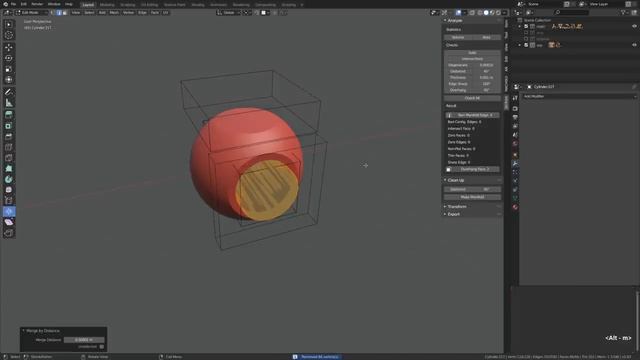Select the pink Shear tool

pyautogui.click(x=9, y=222)
